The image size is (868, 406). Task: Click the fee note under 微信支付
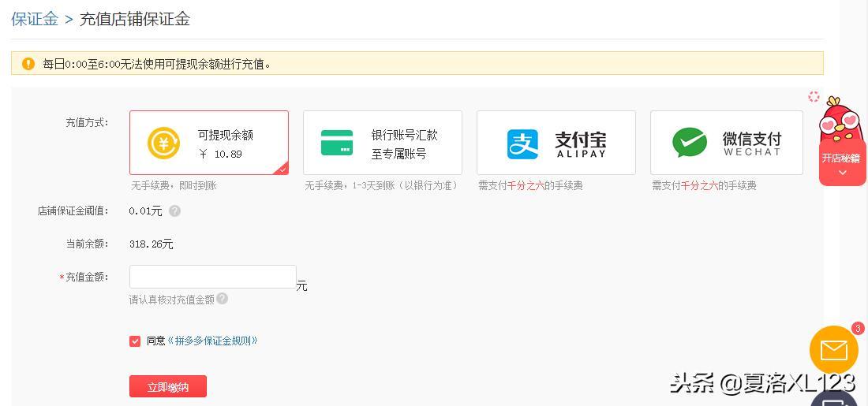[x=704, y=186]
